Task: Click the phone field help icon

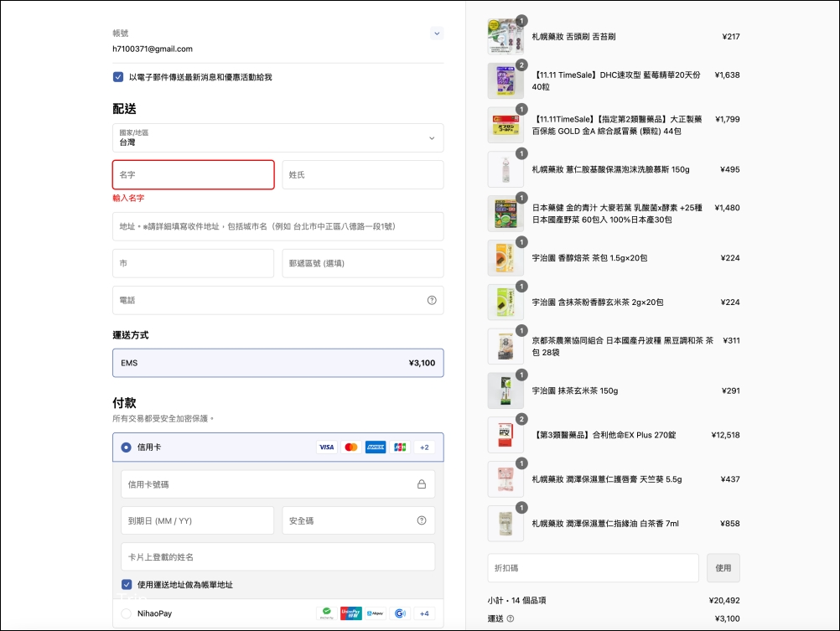Action: [432, 300]
